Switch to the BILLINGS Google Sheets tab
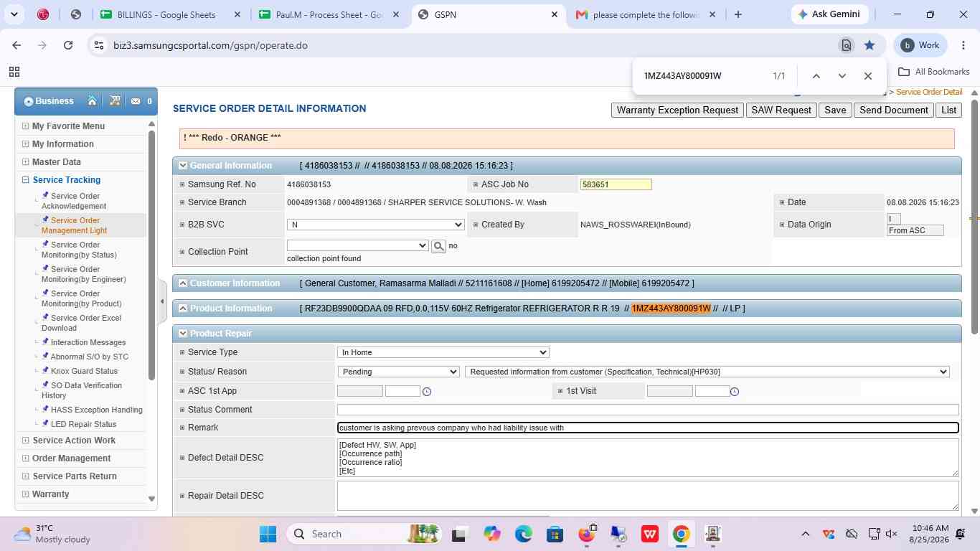Viewport: 980px width, 551px height. 166,14
